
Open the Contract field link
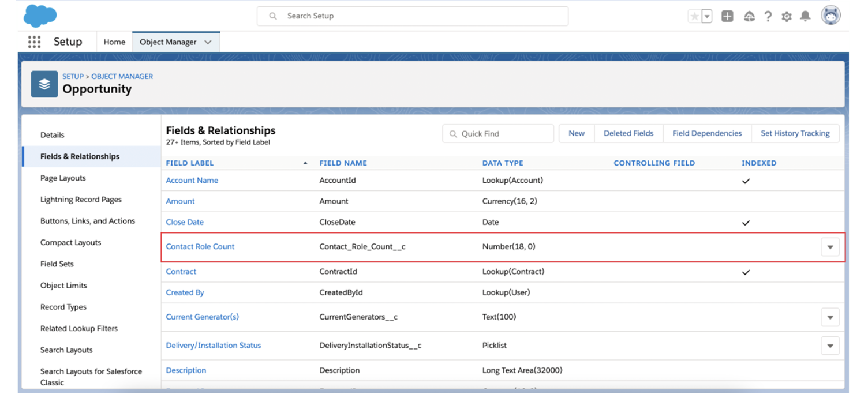point(181,272)
